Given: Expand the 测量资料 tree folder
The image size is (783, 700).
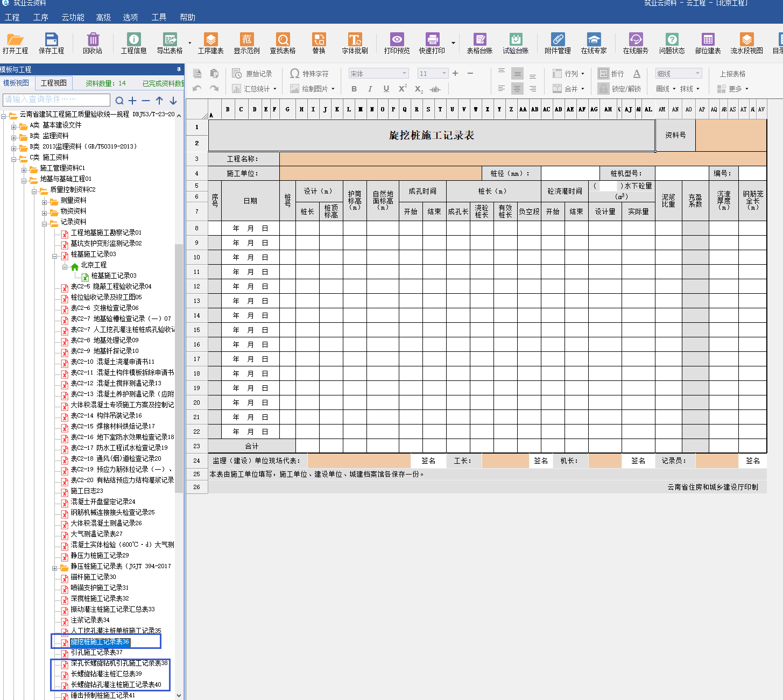Looking at the screenshot, I should click(45, 201).
